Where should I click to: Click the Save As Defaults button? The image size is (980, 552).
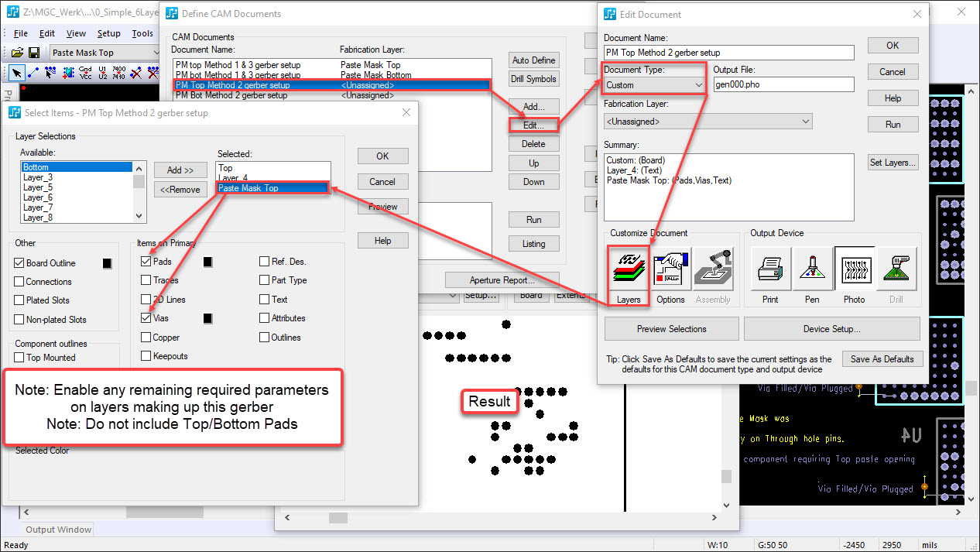(x=882, y=359)
